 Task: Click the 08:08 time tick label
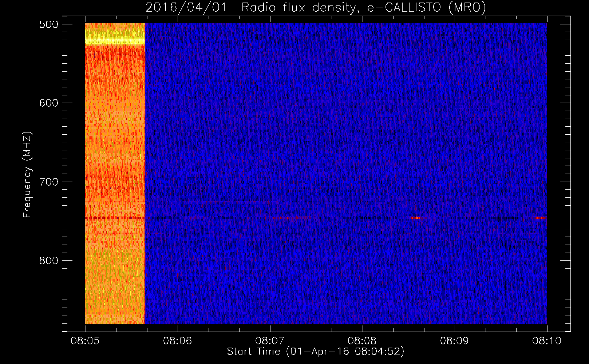tap(362, 341)
